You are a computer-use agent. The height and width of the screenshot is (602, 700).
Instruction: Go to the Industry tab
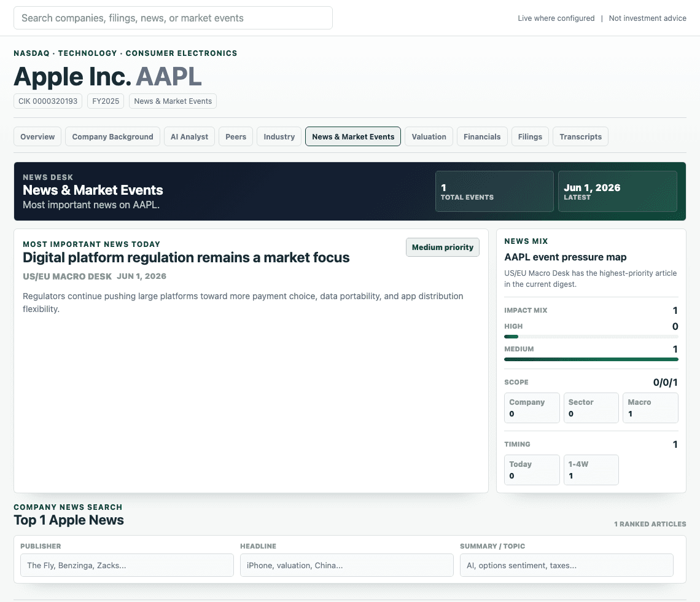[x=279, y=136]
